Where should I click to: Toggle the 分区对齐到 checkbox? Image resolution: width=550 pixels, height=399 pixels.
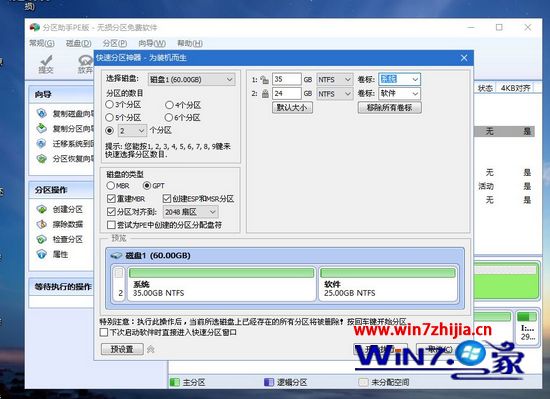click(111, 212)
